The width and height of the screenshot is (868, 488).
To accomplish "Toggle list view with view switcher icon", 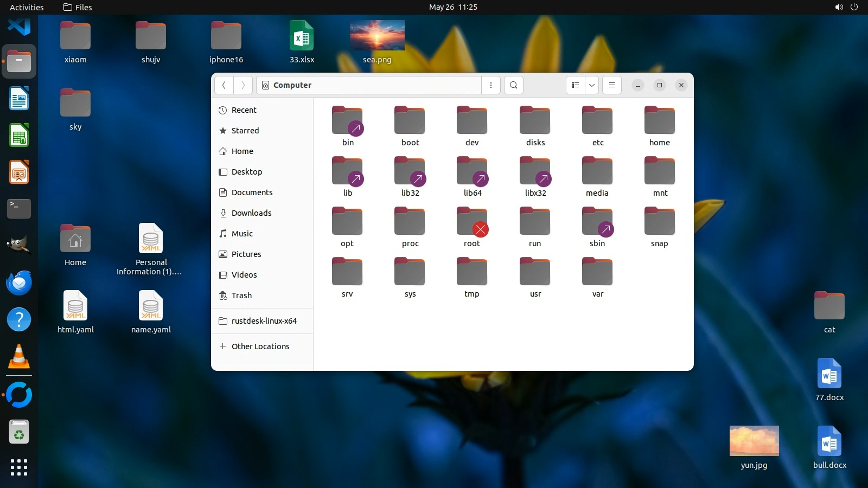I will tap(576, 85).
